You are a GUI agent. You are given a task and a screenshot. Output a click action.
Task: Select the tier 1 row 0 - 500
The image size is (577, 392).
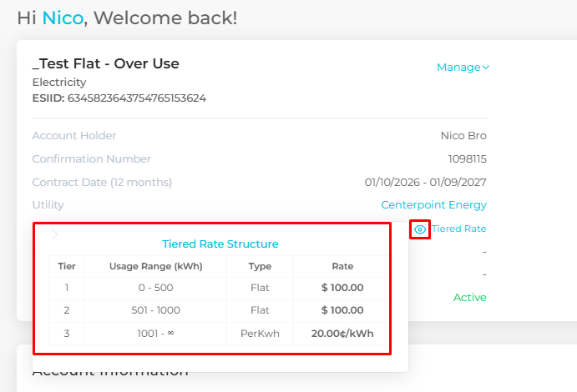pyautogui.click(x=155, y=289)
